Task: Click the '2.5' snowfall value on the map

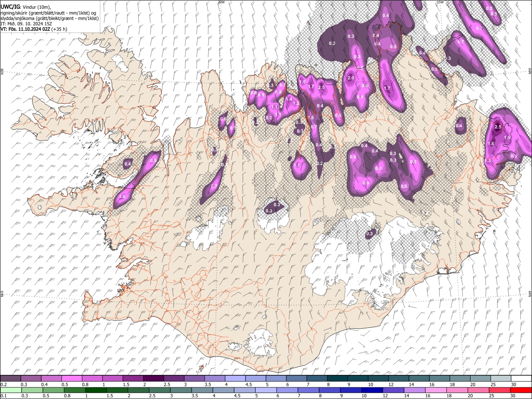Action: (499, 127)
